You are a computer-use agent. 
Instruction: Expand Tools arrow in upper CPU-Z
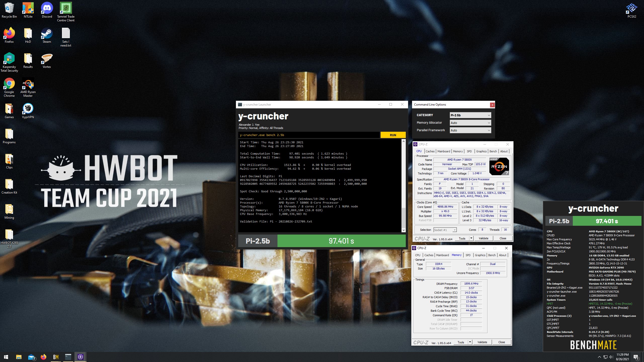coord(471,238)
